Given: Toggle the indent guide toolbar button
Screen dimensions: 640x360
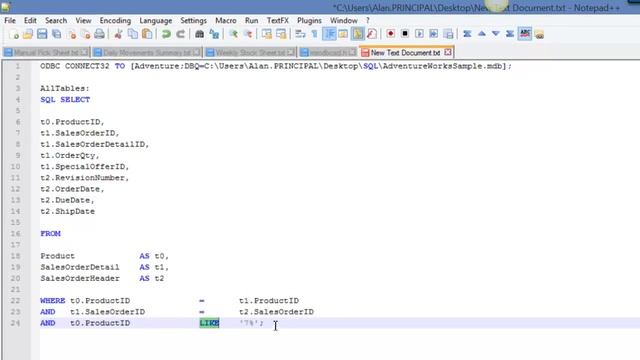Looking at the screenshot, I should pos(329,34).
